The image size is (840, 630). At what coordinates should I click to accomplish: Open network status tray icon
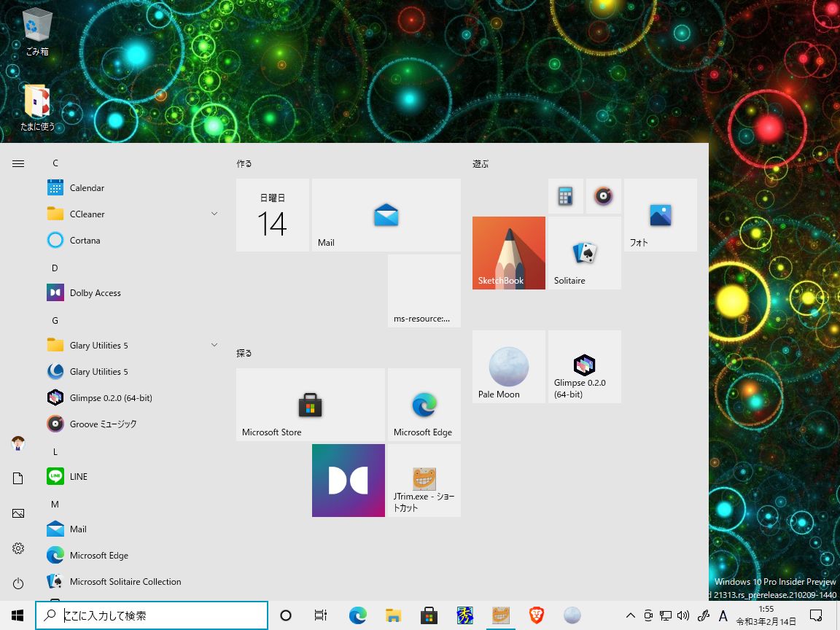click(x=666, y=615)
